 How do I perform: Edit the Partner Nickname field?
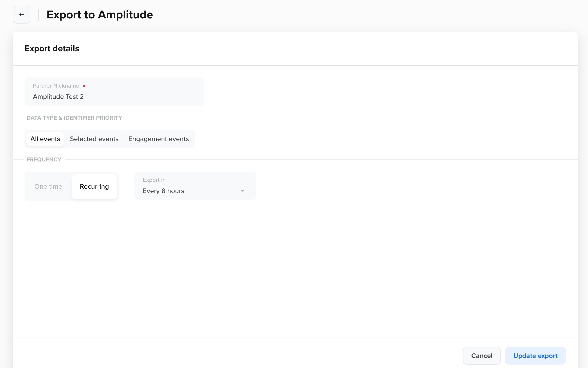[114, 92]
